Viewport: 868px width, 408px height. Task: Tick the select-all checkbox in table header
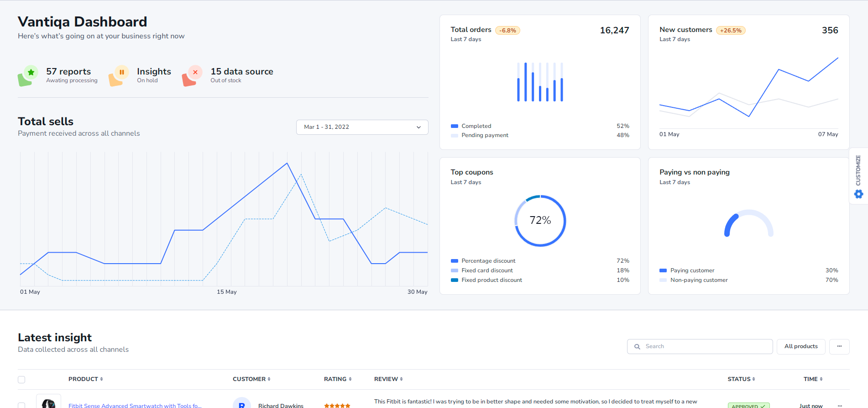tap(21, 380)
